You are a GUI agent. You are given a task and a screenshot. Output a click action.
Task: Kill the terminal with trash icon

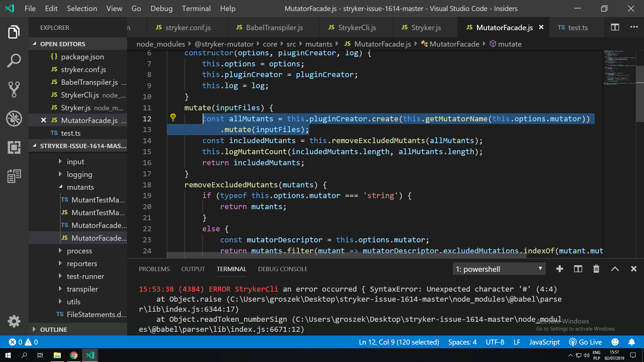596,269
